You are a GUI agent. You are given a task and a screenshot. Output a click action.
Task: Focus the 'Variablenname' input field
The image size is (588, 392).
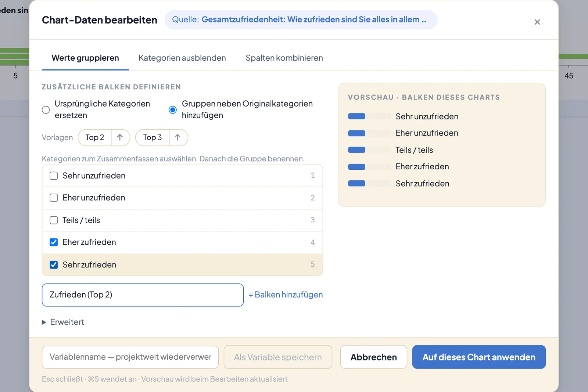[130, 357]
